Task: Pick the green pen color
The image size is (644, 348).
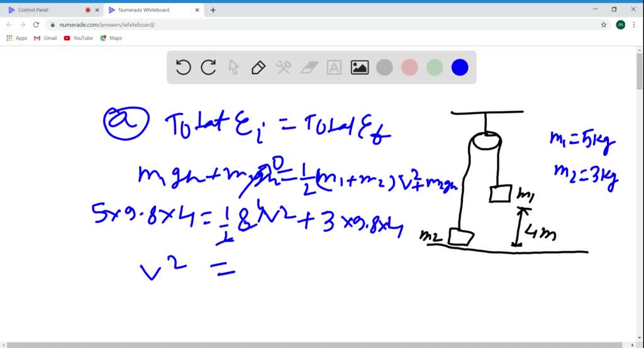Action: tap(435, 67)
